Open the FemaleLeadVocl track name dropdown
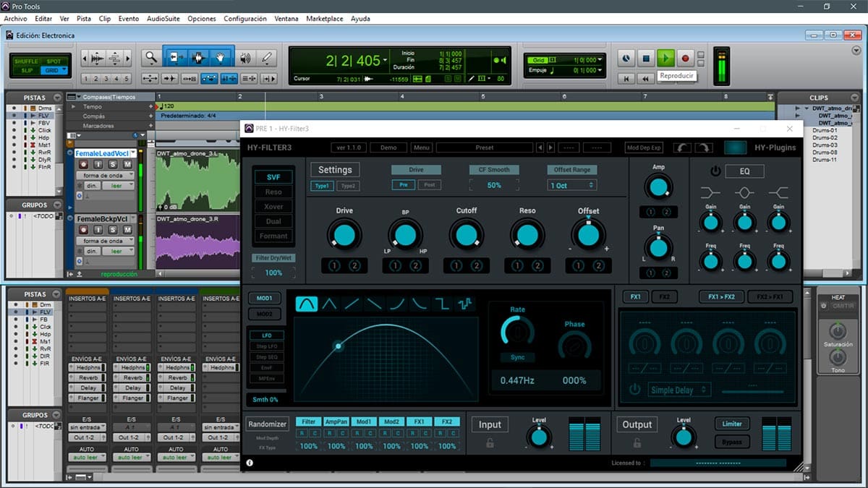This screenshot has width=868, height=488. [x=133, y=153]
